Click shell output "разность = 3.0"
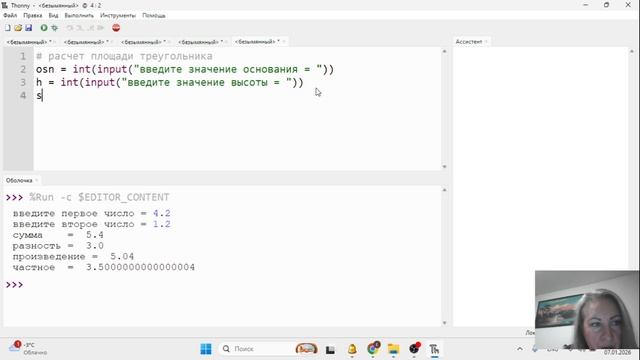This screenshot has height=360, width=640. coord(58,246)
